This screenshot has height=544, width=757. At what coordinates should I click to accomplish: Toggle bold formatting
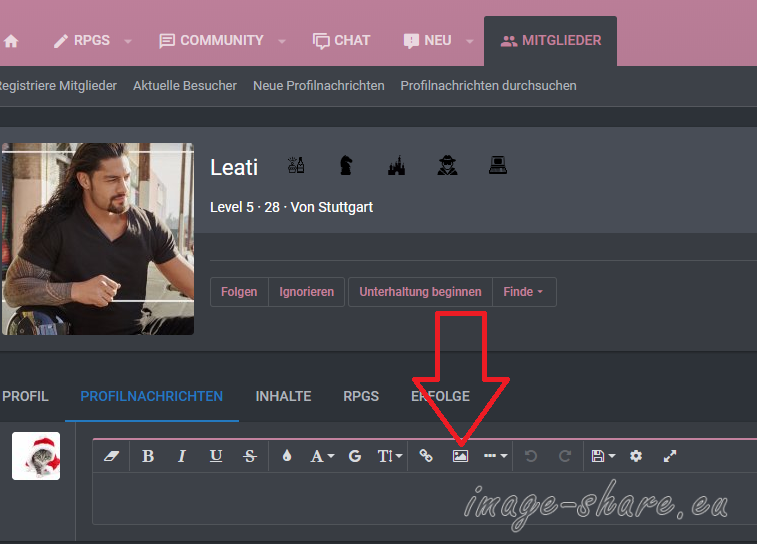148,456
